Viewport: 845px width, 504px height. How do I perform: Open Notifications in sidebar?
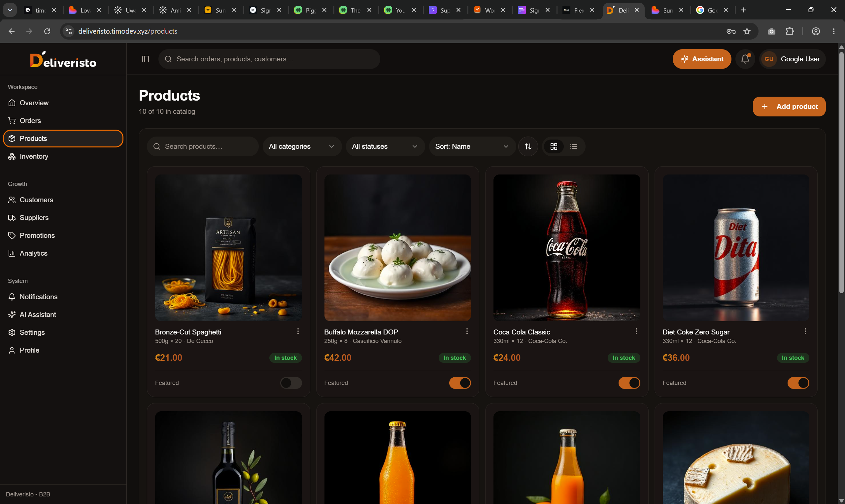(x=63, y=297)
